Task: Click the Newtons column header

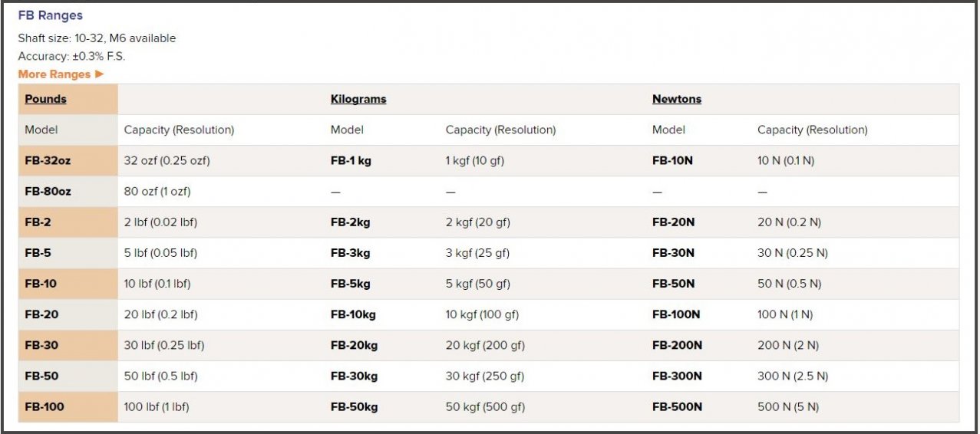Action: coord(676,99)
